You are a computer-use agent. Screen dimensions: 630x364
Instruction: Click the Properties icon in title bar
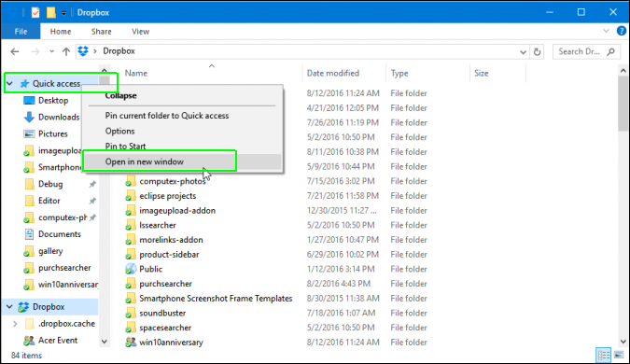tap(35, 12)
